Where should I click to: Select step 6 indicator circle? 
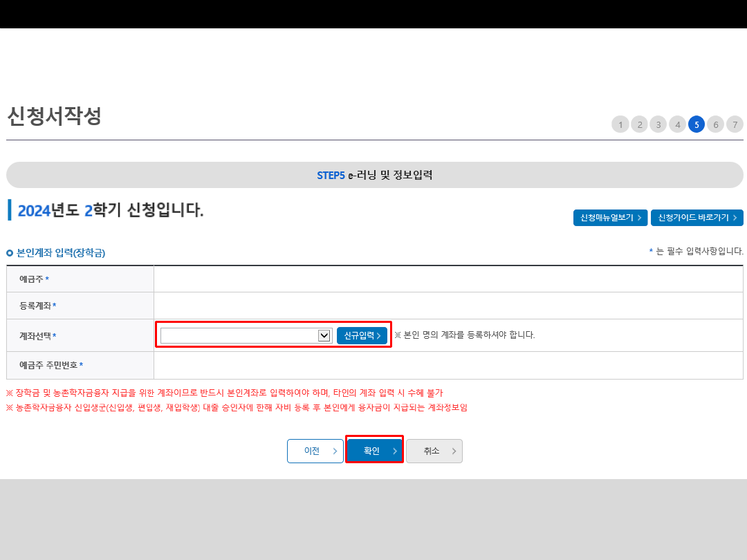pos(716,124)
